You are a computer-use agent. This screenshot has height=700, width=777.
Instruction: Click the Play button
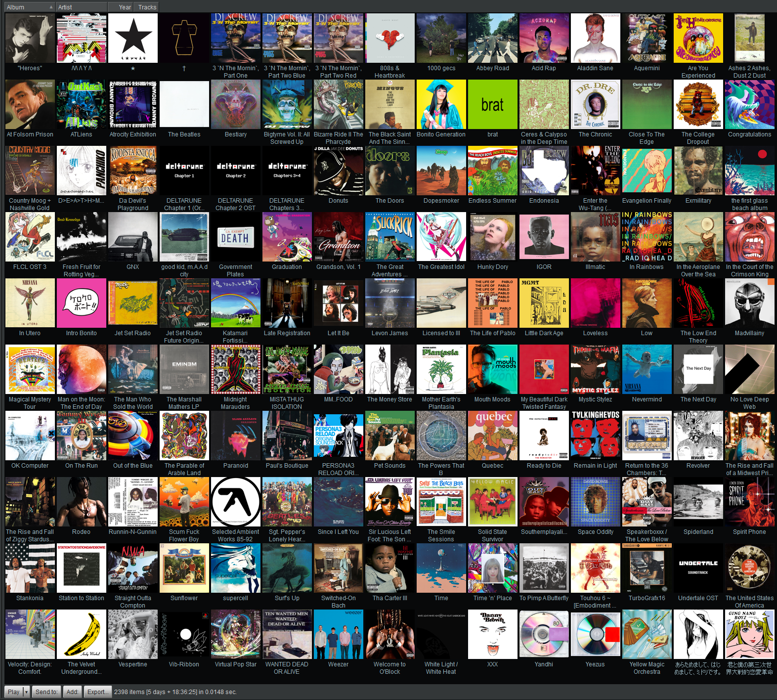pos(13,692)
